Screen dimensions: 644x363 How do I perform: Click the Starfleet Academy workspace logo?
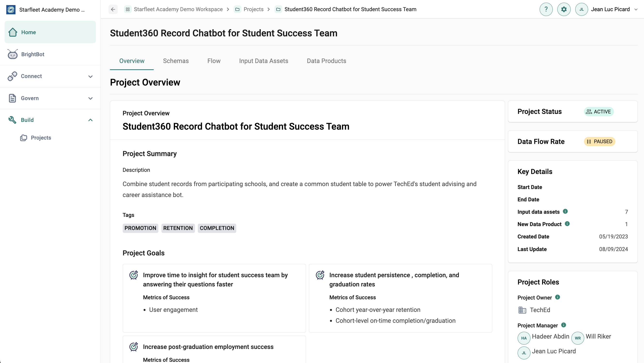pyautogui.click(x=11, y=9)
